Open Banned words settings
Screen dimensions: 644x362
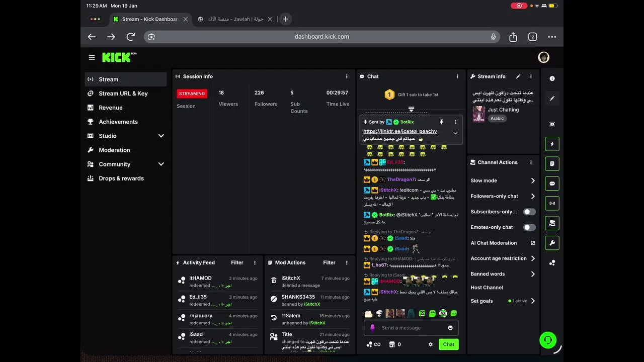(x=503, y=274)
